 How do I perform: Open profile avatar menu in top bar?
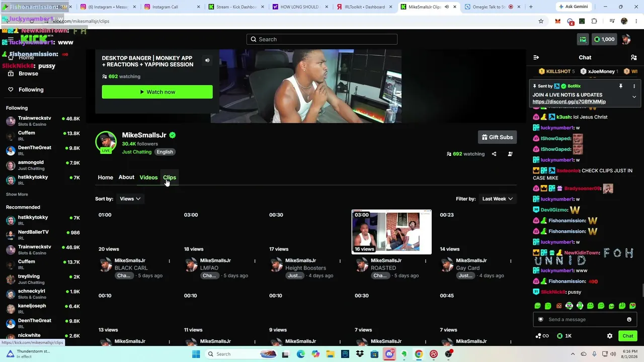click(x=626, y=39)
